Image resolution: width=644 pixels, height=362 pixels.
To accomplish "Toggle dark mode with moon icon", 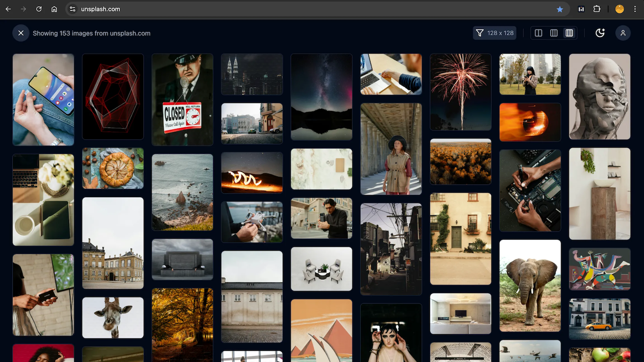I will [x=600, y=33].
